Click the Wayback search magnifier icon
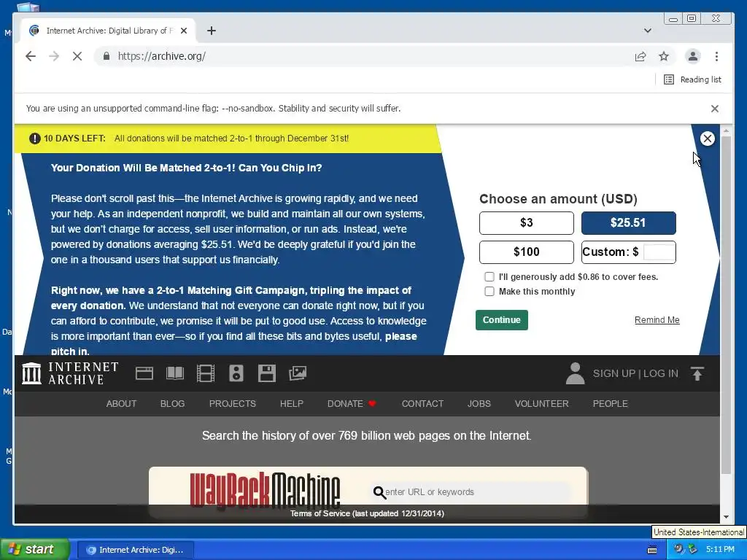 click(379, 492)
